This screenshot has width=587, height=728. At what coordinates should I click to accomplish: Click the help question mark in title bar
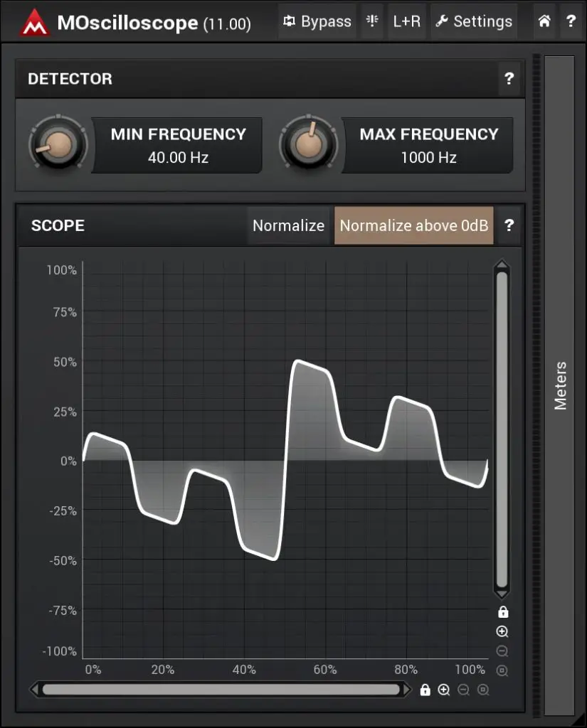(571, 21)
